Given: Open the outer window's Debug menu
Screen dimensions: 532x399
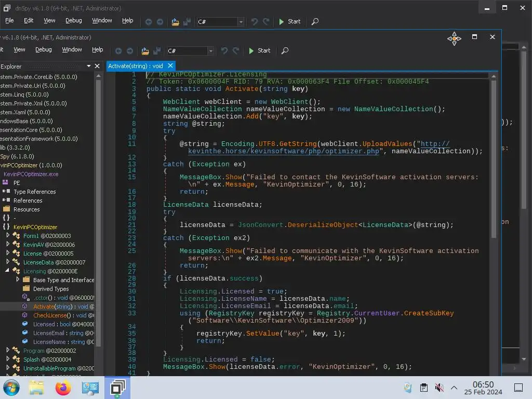Looking at the screenshot, I should 74,20.
